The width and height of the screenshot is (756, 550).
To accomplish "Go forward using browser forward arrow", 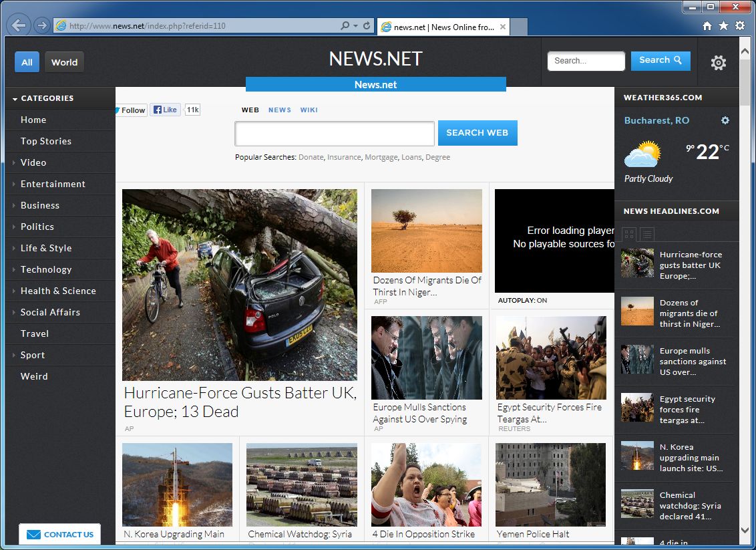I will click(x=42, y=25).
